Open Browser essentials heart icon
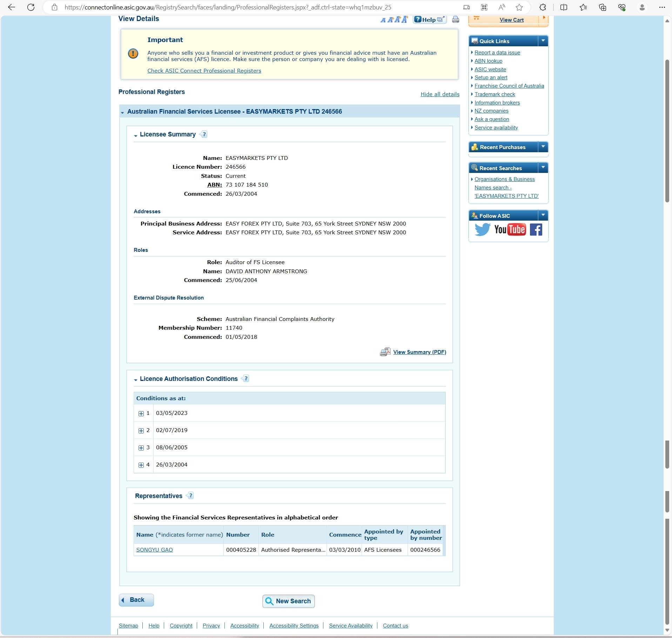This screenshot has width=672, height=638. pos(622,7)
